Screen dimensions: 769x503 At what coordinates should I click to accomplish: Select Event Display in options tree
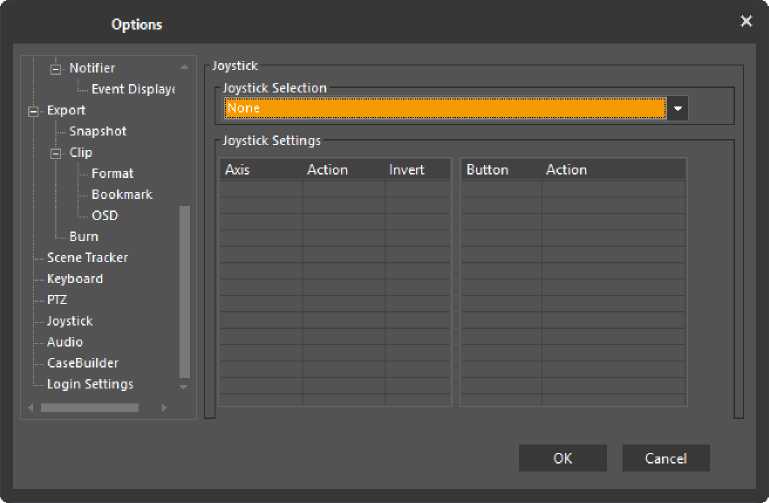(132, 89)
